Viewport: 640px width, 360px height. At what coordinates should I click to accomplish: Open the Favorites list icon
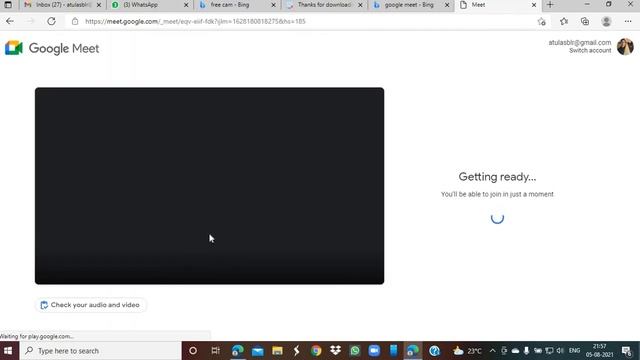(x=564, y=21)
